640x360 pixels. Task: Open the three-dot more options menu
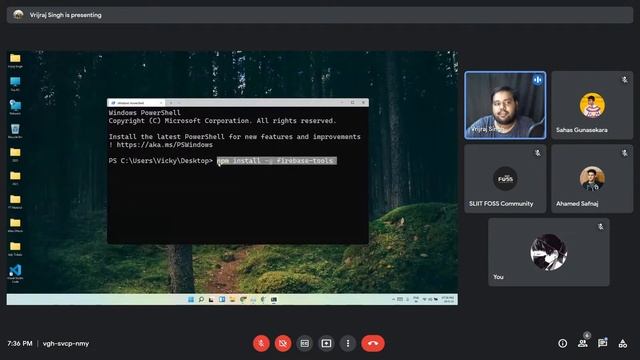348,343
